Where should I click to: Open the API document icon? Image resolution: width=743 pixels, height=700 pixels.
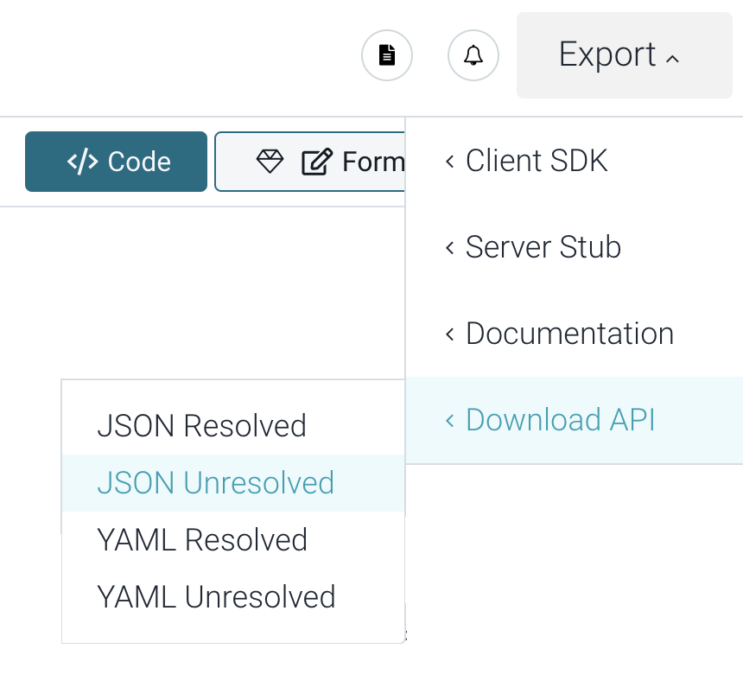(386, 55)
